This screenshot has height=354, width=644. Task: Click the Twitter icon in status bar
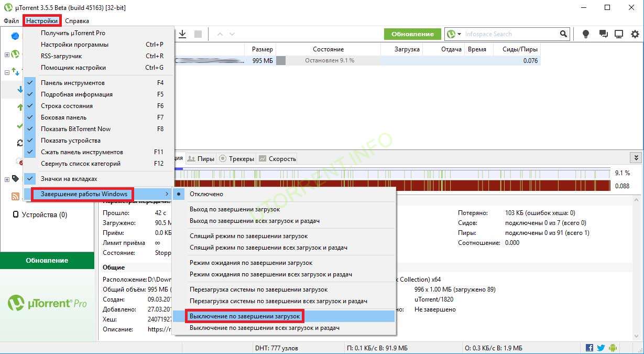[601, 348]
